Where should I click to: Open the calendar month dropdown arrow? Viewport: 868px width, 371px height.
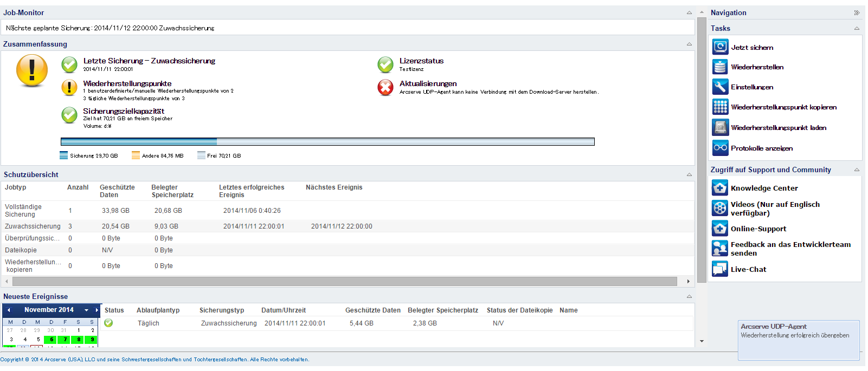click(x=86, y=310)
